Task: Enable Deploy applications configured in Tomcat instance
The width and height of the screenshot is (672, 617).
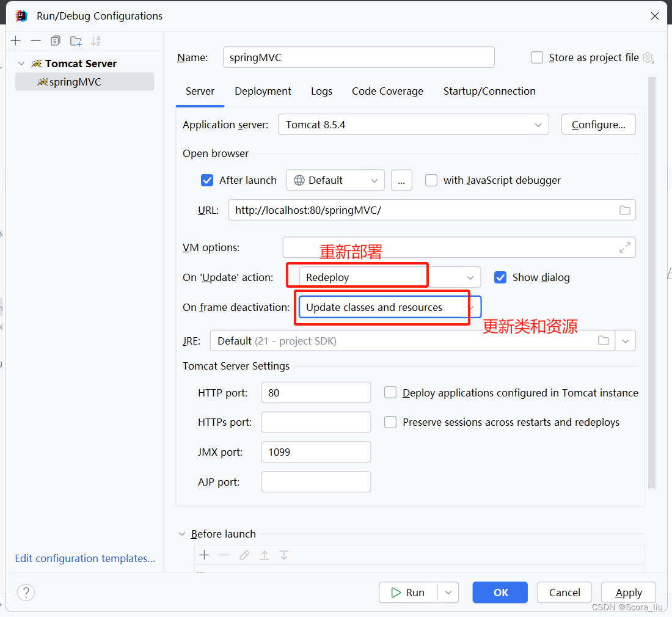Action: tap(390, 392)
